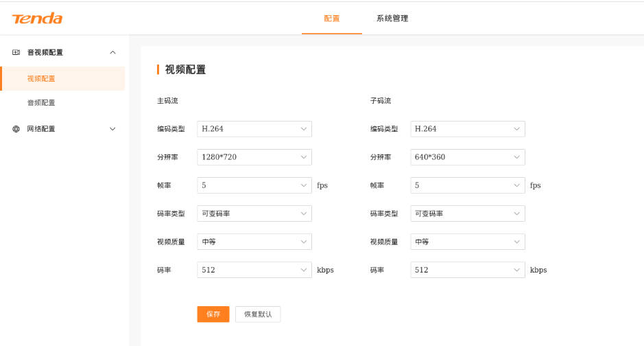Viewport: 644px width, 346px height.
Task: Select 视频配置 in the sidebar
Action: click(41, 79)
